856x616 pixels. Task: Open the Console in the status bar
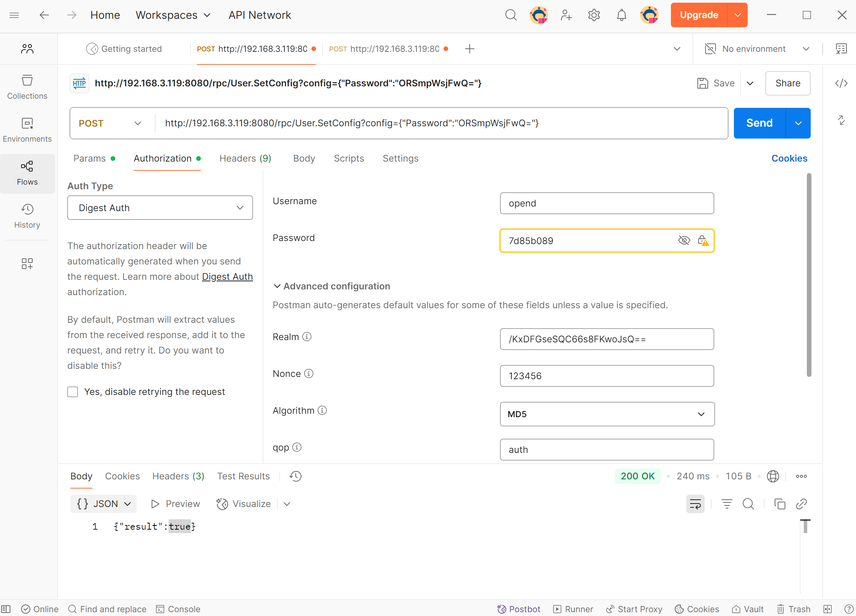tap(178, 609)
